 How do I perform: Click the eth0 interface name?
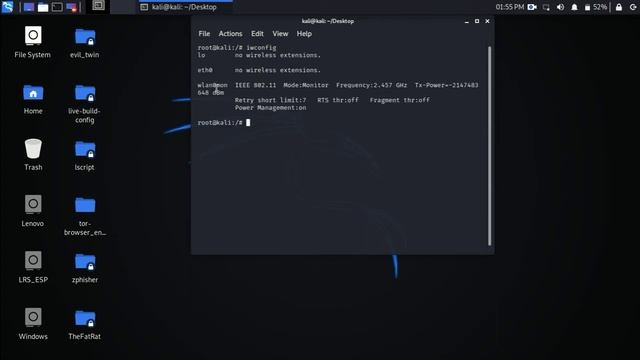205,70
